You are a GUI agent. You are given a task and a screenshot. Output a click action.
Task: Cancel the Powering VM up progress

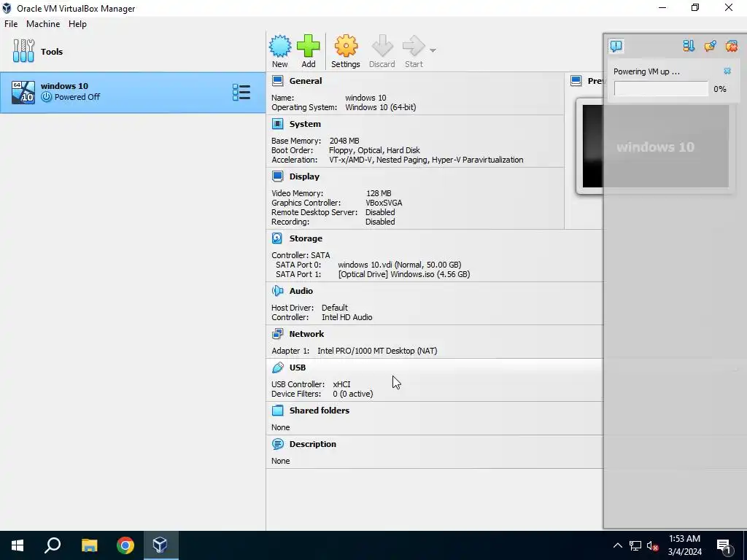pyautogui.click(x=727, y=71)
